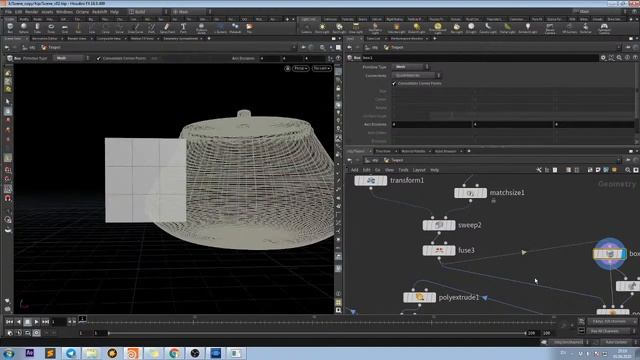Open Telegram from the Windows taskbar
Image resolution: width=640 pixels, height=360 pixels.
71,353
